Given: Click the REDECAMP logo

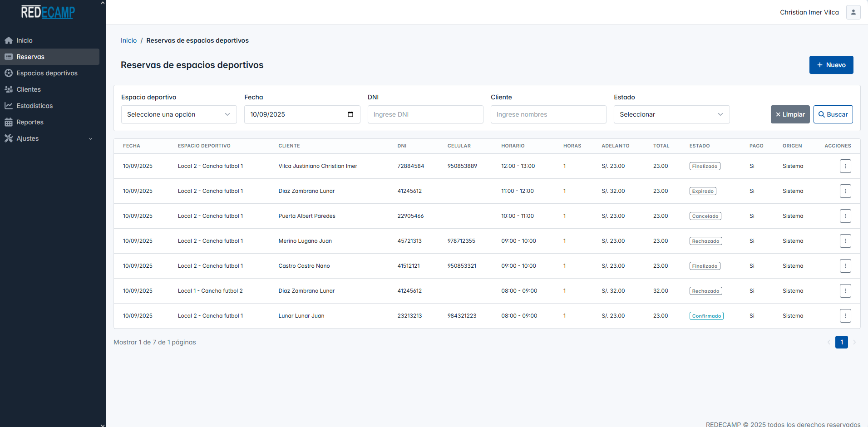Looking at the screenshot, I should click(x=48, y=12).
